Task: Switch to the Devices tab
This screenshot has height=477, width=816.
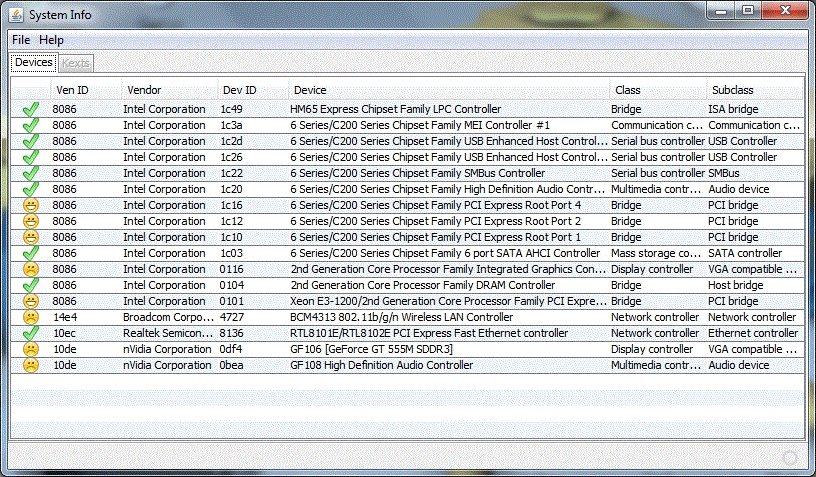Action: point(34,62)
